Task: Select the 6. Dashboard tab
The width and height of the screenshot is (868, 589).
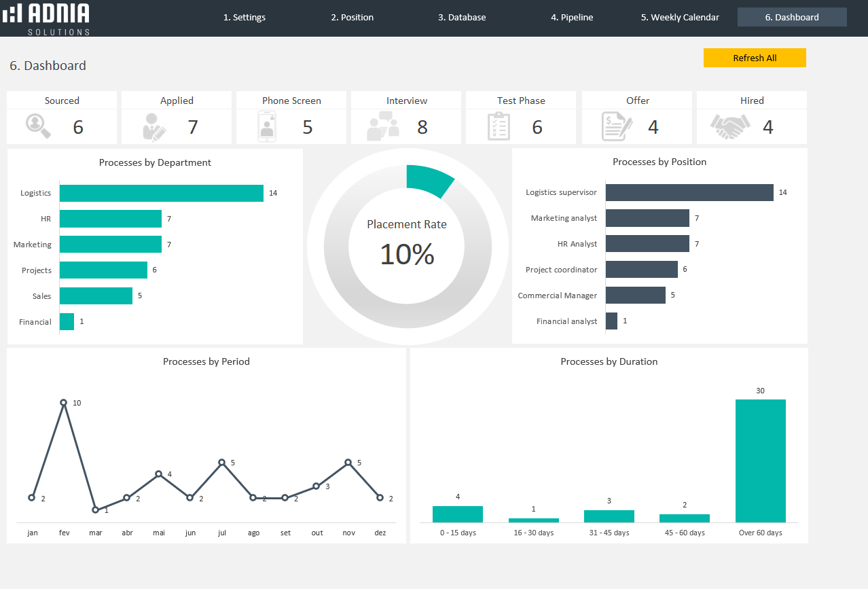Action: click(792, 18)
